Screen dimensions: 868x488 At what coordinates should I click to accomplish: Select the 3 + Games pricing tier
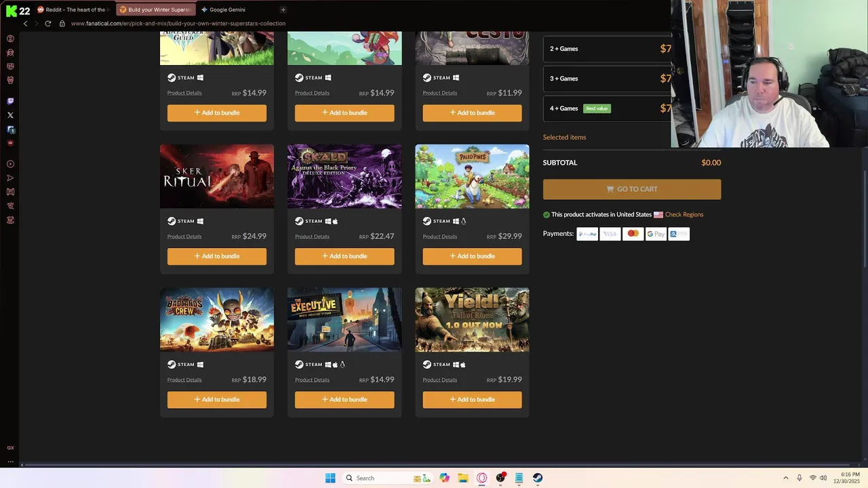tap(608, 79)
